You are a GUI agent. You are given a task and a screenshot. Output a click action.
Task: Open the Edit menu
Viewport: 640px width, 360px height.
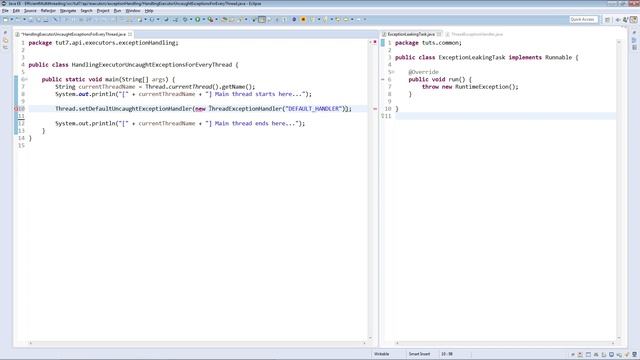(x=16, y=11)
